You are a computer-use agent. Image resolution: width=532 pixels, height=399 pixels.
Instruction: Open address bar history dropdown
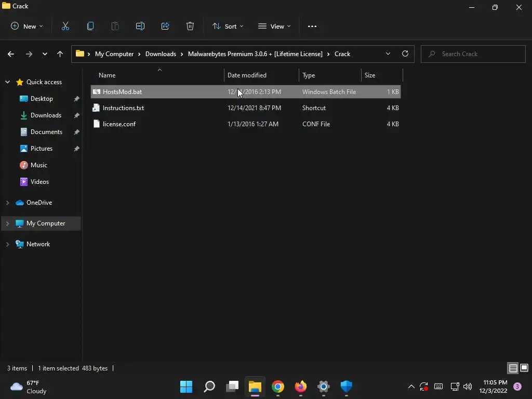click(x=388, y=54)
